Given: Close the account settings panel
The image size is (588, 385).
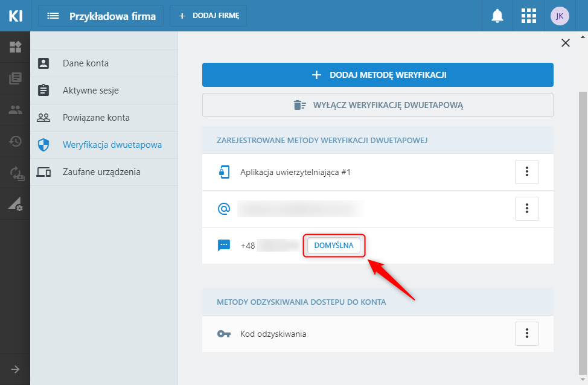Looking at the screenshot, I should point(566,43).
